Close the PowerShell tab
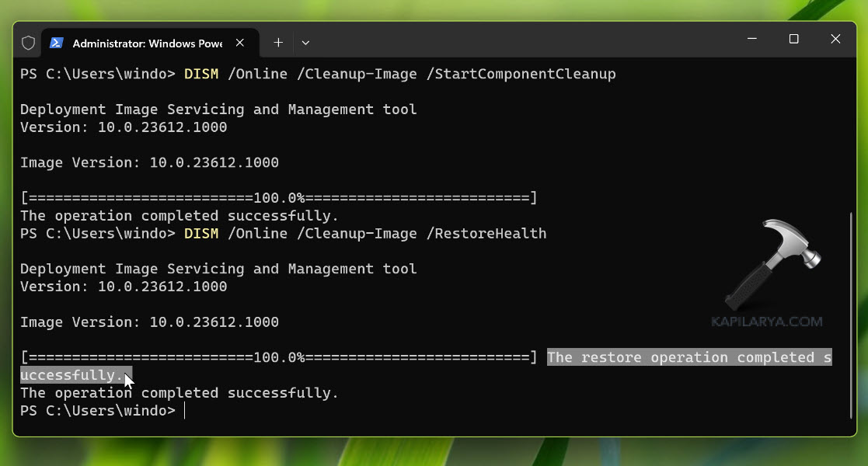Image resolution: width=868 pixels, height=466 pixels. (x=239, y=43)
